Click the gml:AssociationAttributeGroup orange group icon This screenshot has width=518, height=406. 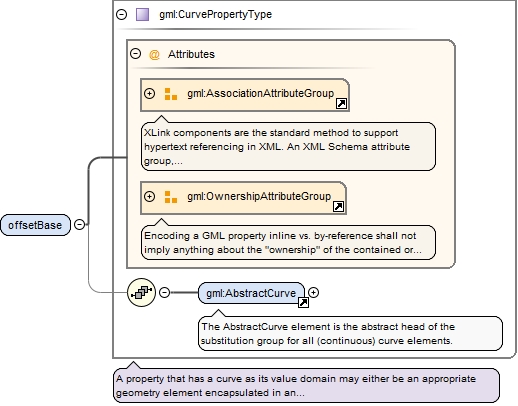tap(171, 94)
